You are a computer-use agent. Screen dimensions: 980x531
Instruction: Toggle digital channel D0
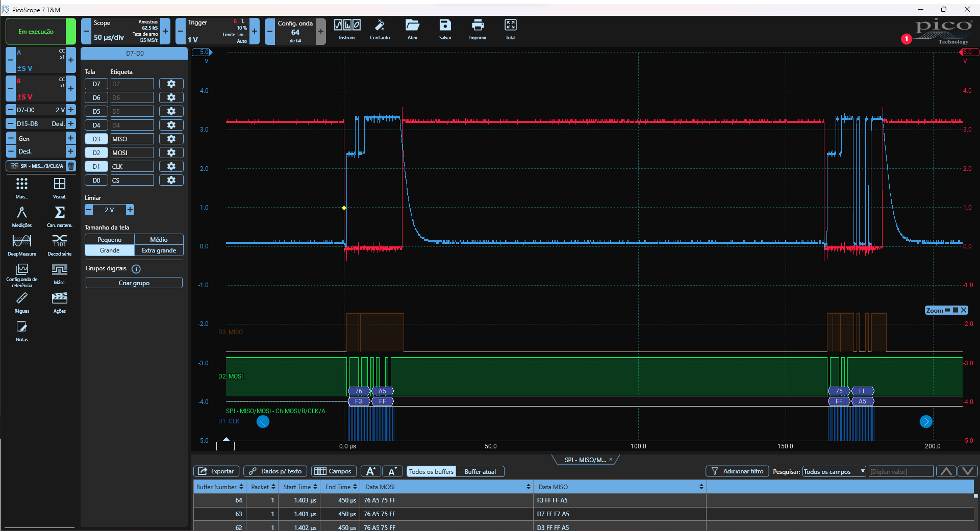pyautogui.click(x=96, y=180)
